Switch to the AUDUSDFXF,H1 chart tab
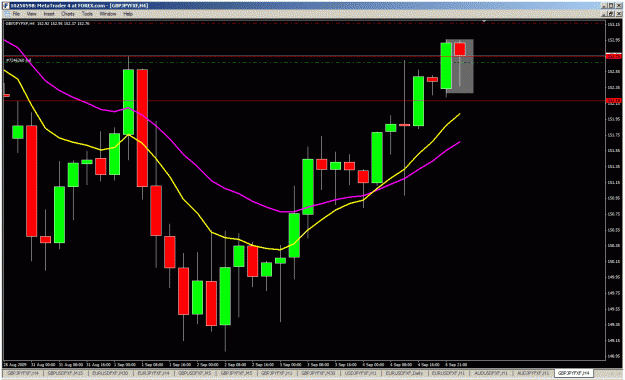This screenshot has width=625, height=380. (x=491, y=373)
